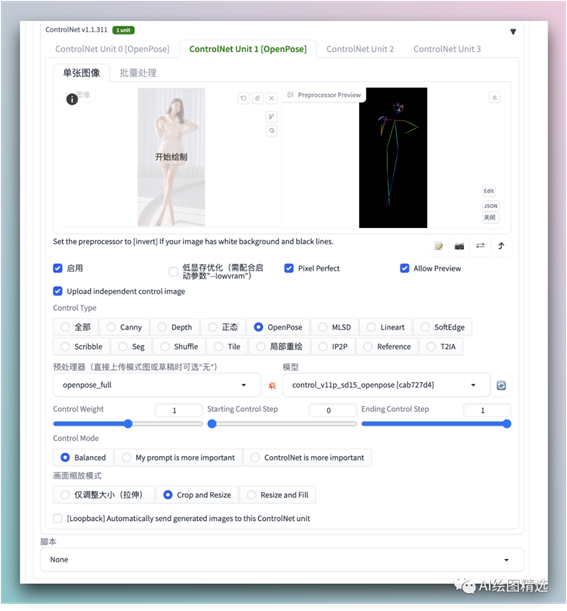Screen dimensions: 567x611
Task: Select the Canny control type
Action: [x=125, y=327]
